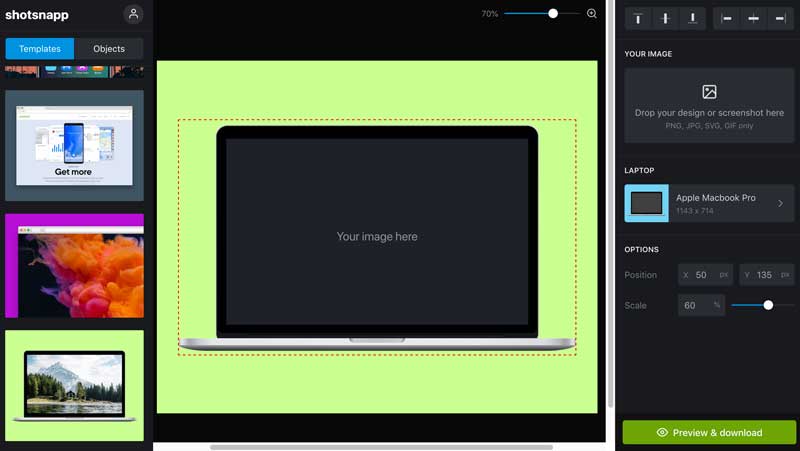
Task: Click the OPTIONS section heading
Action: (641, 249)
